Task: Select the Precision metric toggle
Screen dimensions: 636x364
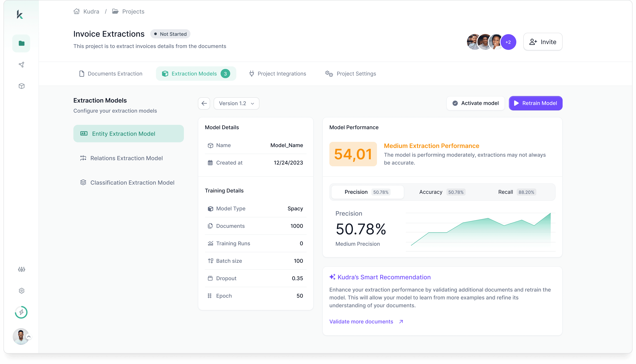Action: pyautogui.click(x=367, y=192)
